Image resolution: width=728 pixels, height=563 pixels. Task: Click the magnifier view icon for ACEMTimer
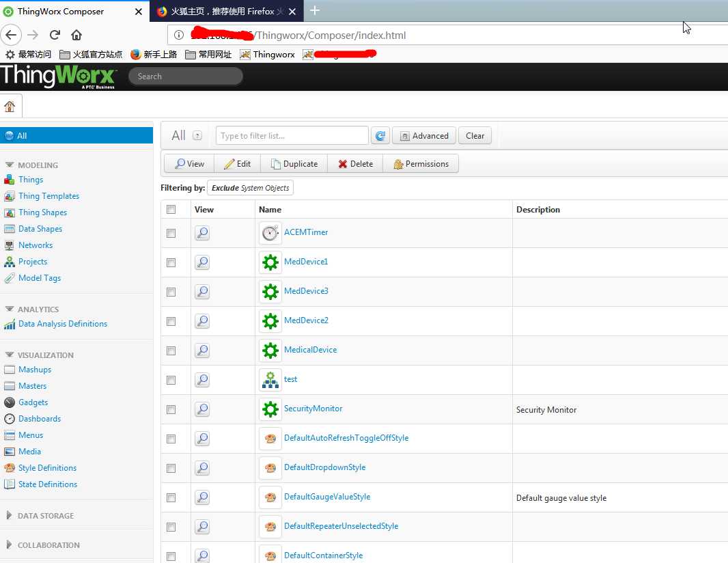(x=202, y=233)
